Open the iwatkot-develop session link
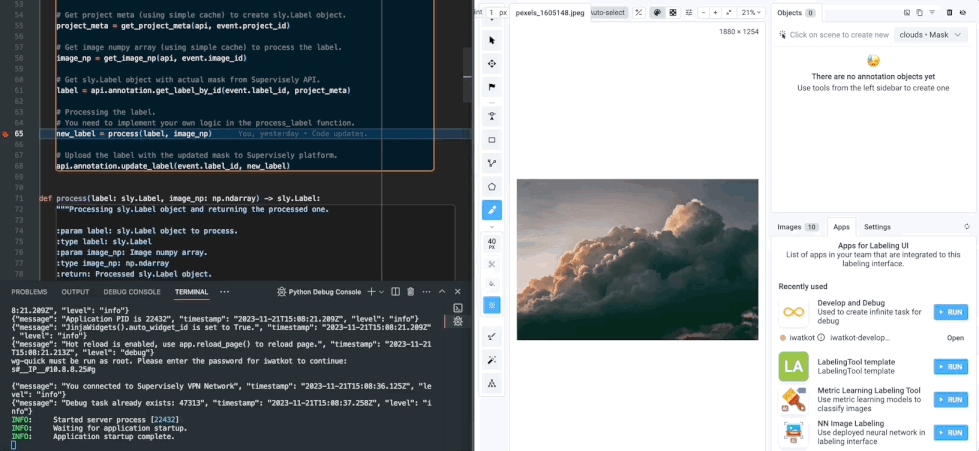 [x=860, y=338]
